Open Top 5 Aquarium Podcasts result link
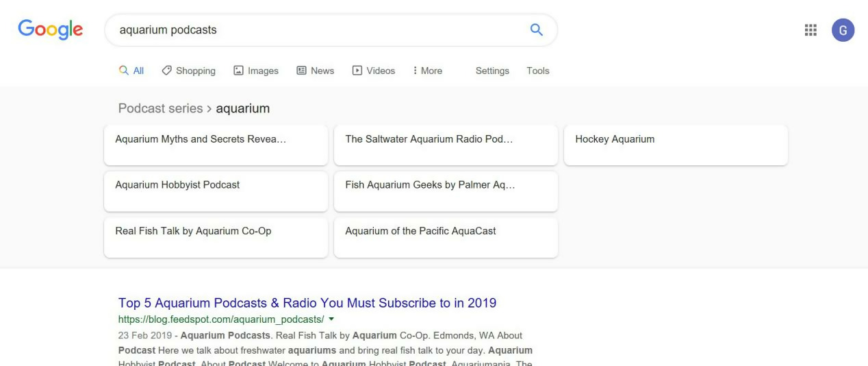The image size is (868, 366). coord(307,303)
